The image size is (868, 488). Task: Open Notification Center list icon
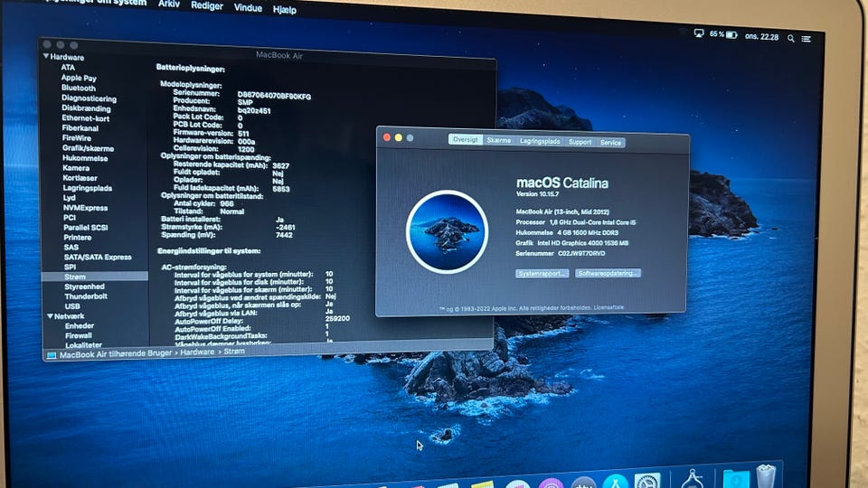click(x=807, y=39)
